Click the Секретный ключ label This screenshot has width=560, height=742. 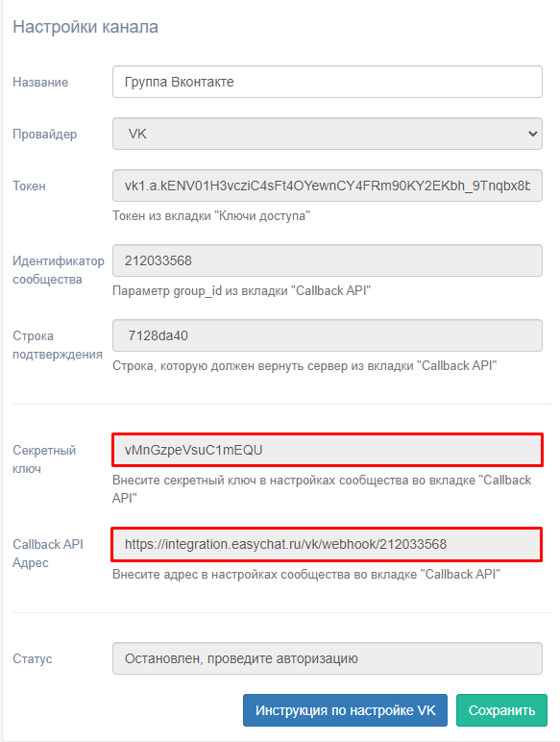(x=44, y=459)
